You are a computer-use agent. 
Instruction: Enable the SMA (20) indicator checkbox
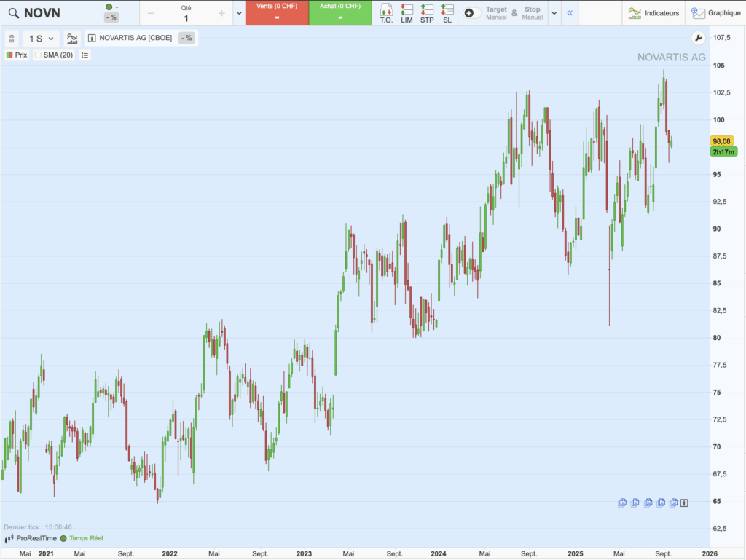click(38, 55)
